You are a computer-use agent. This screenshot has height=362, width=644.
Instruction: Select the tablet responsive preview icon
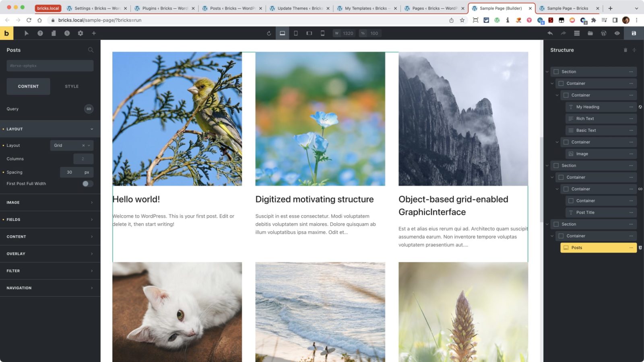tap(296, 33)
